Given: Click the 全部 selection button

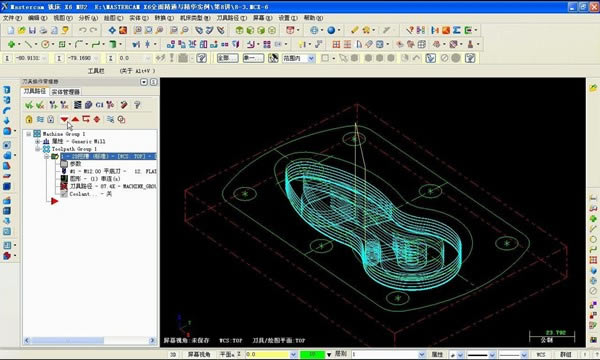Looking at the screenshot, I should click(x=228, y=58).
